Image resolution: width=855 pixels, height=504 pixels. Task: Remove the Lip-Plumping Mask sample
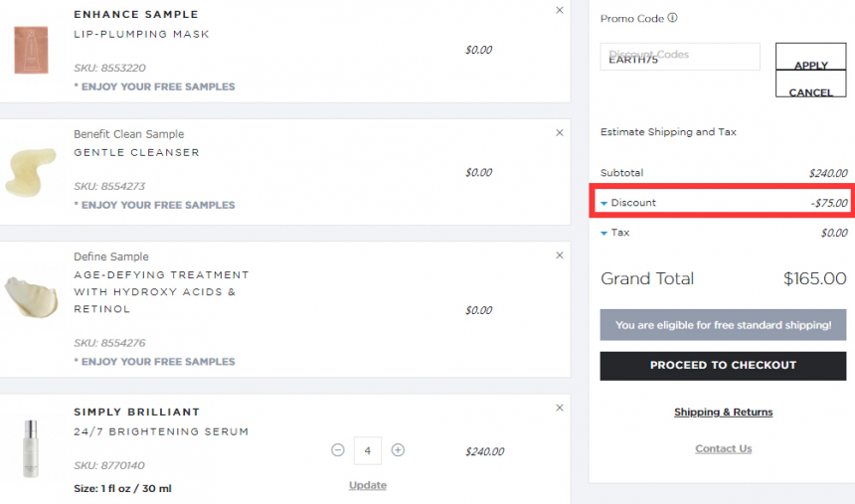pos(560,10)
